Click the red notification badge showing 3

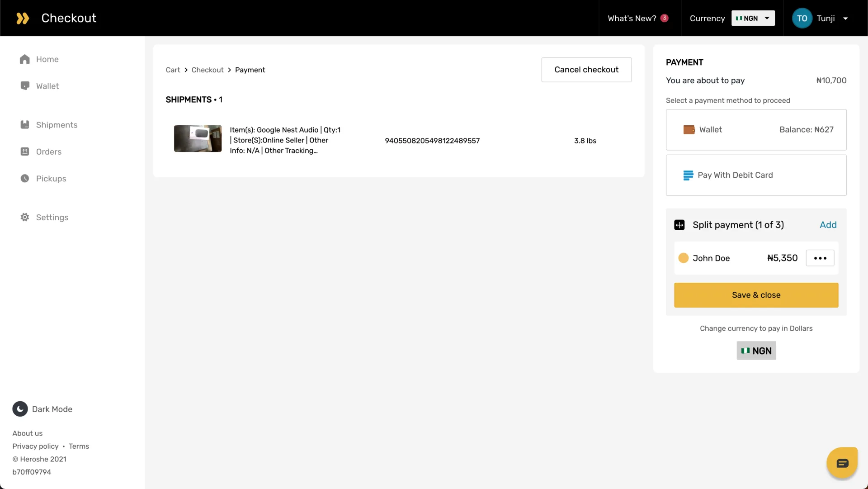point(665,18)
